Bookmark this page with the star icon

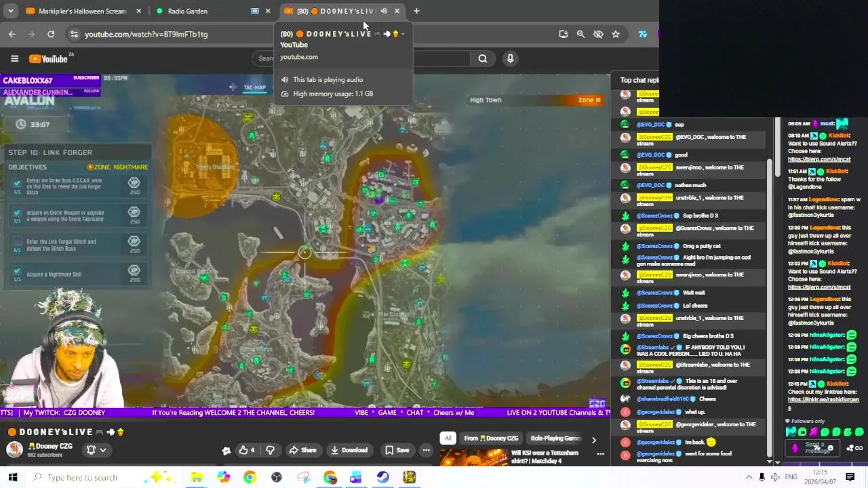(x=616, y=34)
